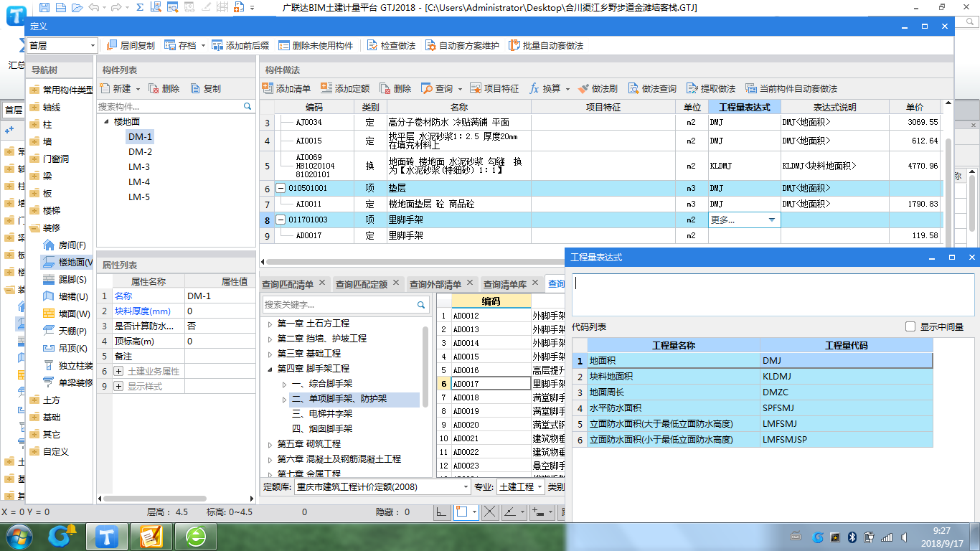The width and height of the screenshot is (980, 551).
Task: Click the expression input box
Action: (773, 294)
